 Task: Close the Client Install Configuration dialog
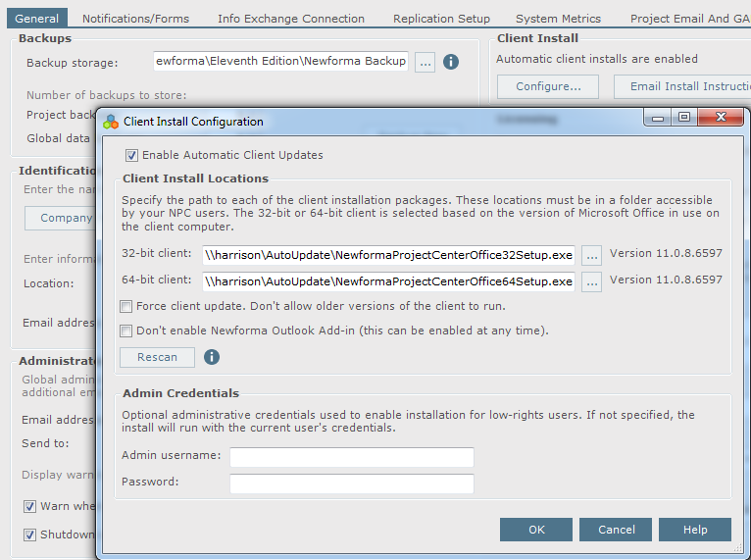point(721,117)
